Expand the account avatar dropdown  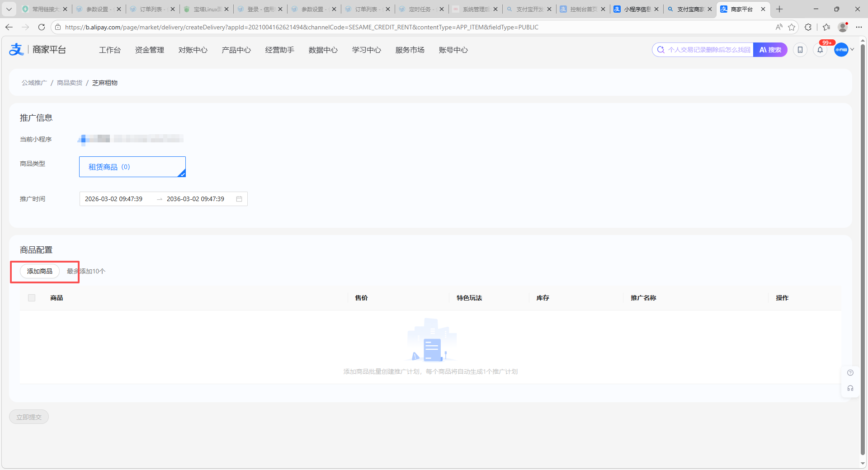tap(844, 50)
